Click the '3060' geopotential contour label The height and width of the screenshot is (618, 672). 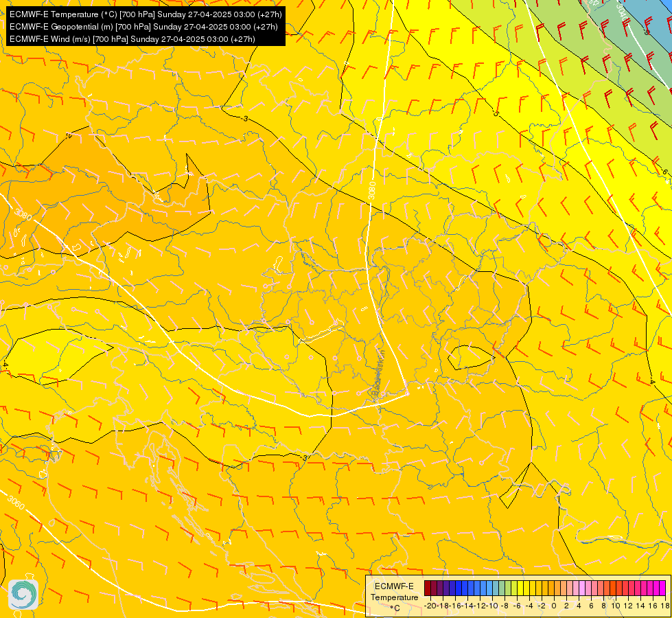pos(16,502)
